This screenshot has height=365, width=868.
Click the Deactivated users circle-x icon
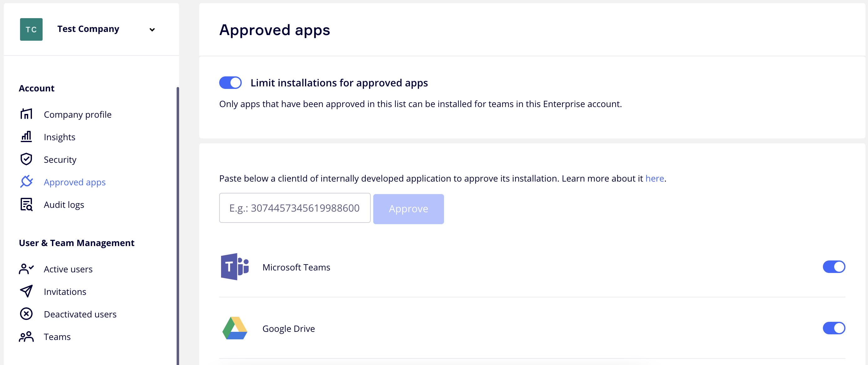pyautogui.click(x=26, y=314)
